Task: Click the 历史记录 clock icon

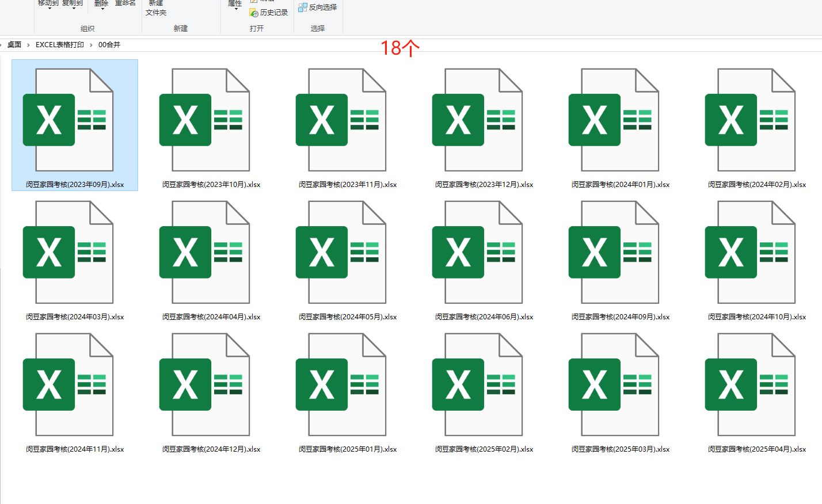Action: click(x=254, y=12)
